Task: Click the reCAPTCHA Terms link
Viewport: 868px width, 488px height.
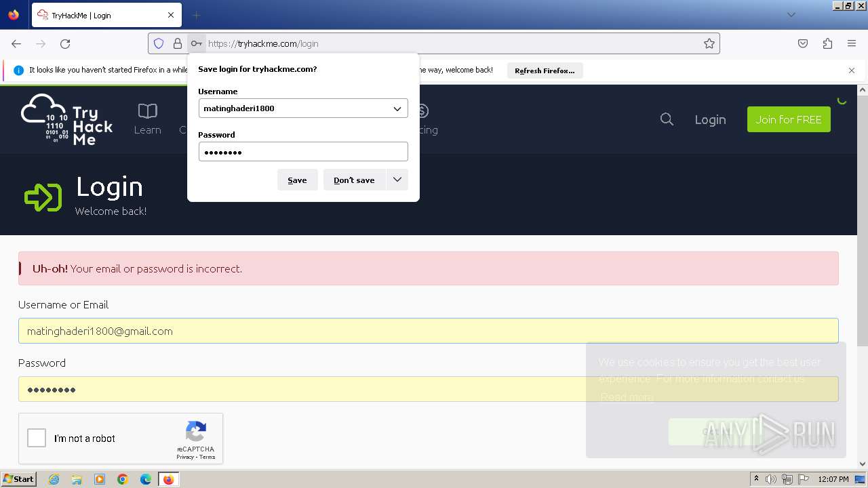Action: coord(208,457)
